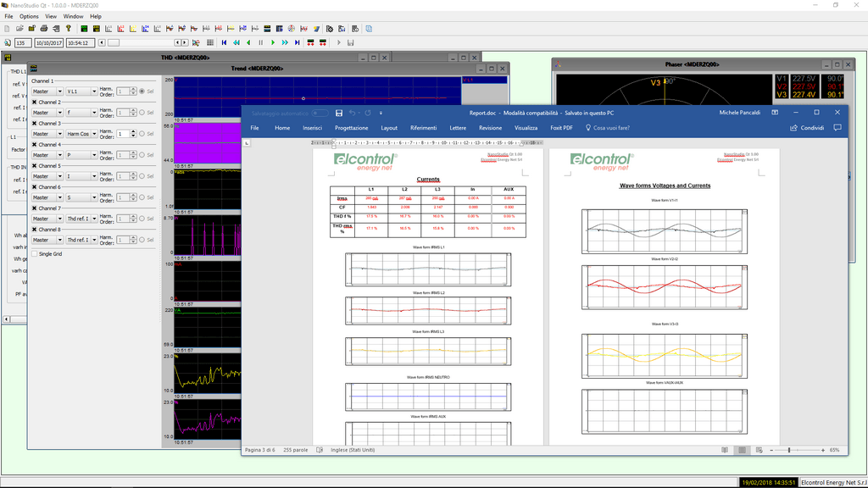The width and height of the screenshot is (868, 488).
Task: Jump to first record with blue skip-back icon
Action: tap(224, 42)
